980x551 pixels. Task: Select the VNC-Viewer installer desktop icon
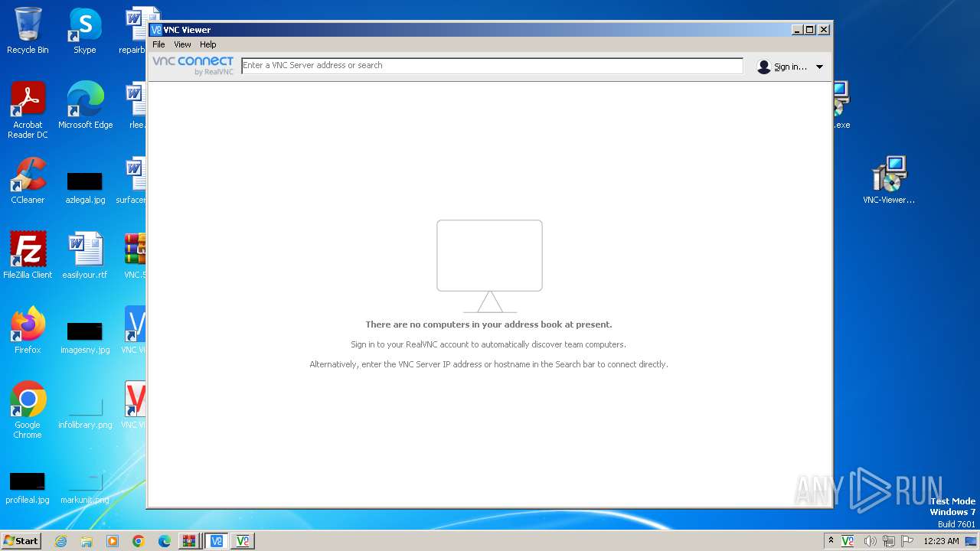pyautogui.click(x=889, y=181)
